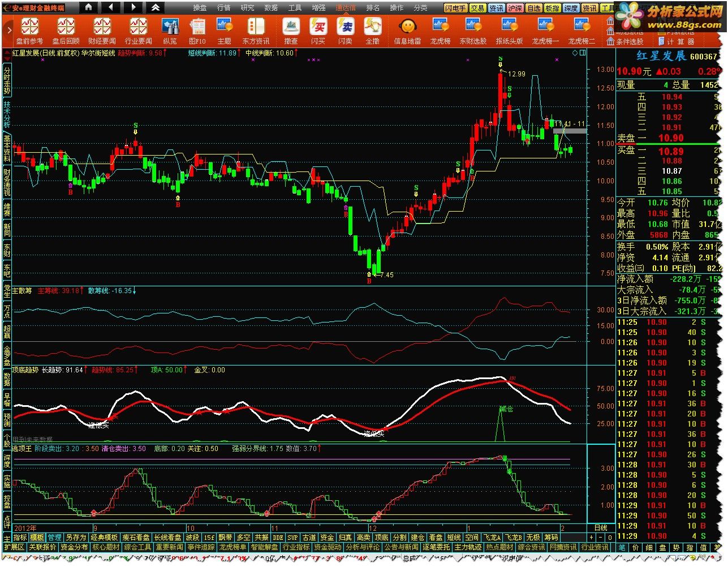Screen dimensions: 728x567
Task: Click the 自选 button
Action: tap(534, 8)
